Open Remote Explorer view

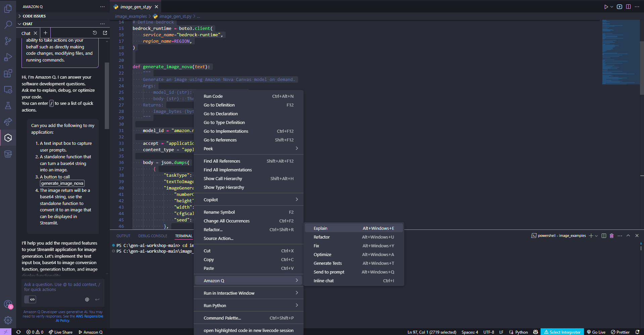(8, 89)
